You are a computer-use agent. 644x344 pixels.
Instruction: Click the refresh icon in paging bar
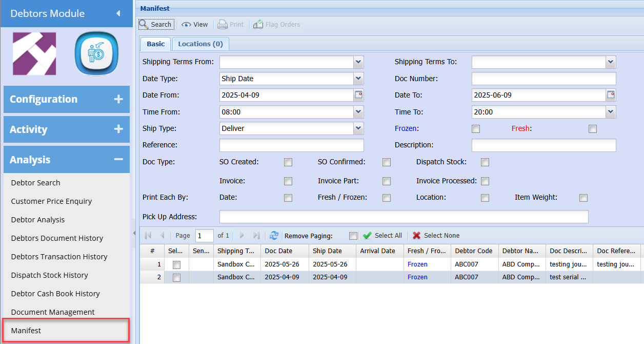(274, 236)
